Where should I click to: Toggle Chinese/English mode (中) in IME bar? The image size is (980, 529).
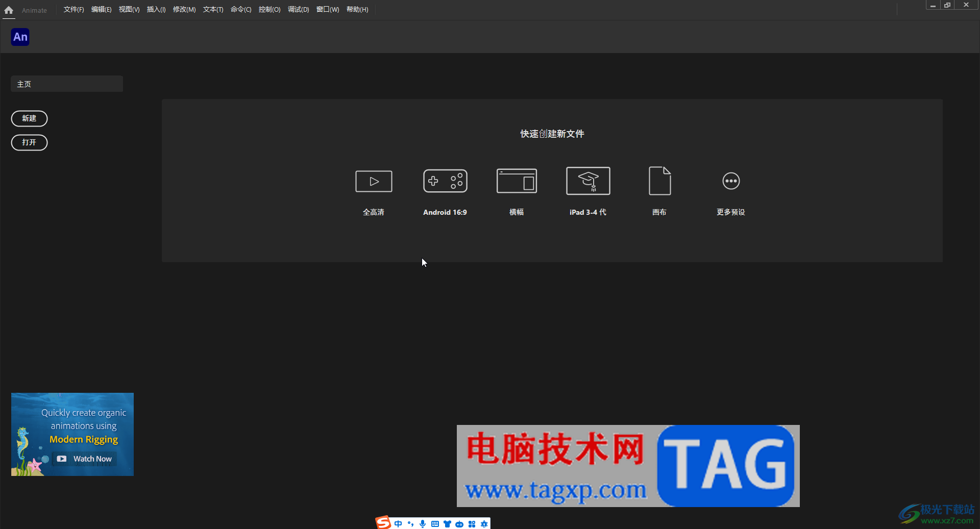[398, 524]
